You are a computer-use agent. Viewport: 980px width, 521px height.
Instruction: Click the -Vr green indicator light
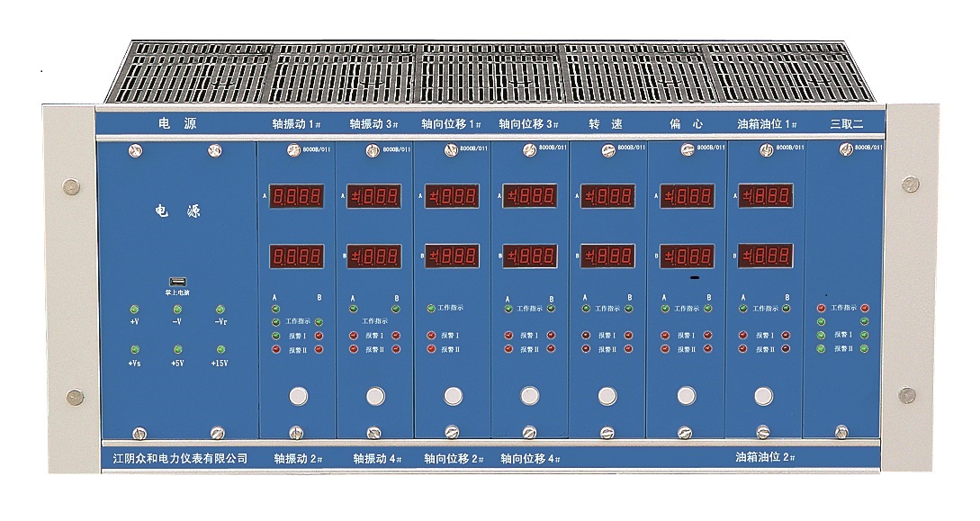pyautogui.click(x=219, y=309)
